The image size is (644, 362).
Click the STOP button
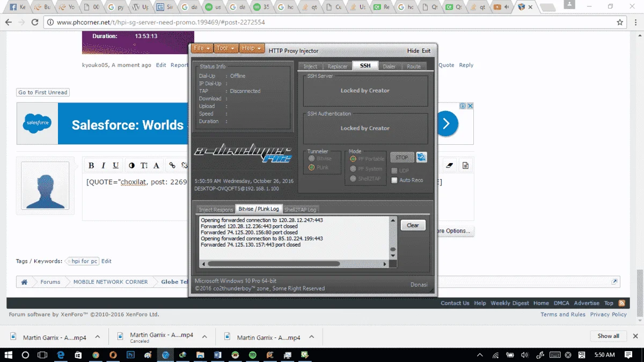(402, 157)
